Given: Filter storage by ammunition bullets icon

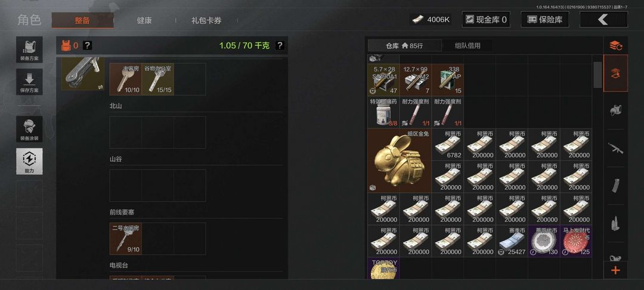Looking at the screenshot, I should 615,223.
